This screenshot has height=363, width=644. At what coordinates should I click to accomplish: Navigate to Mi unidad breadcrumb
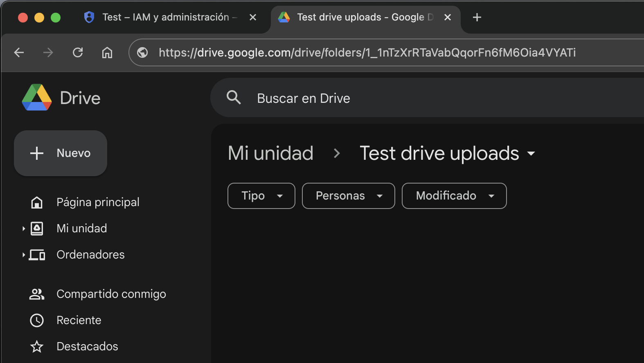coord(270,153)
